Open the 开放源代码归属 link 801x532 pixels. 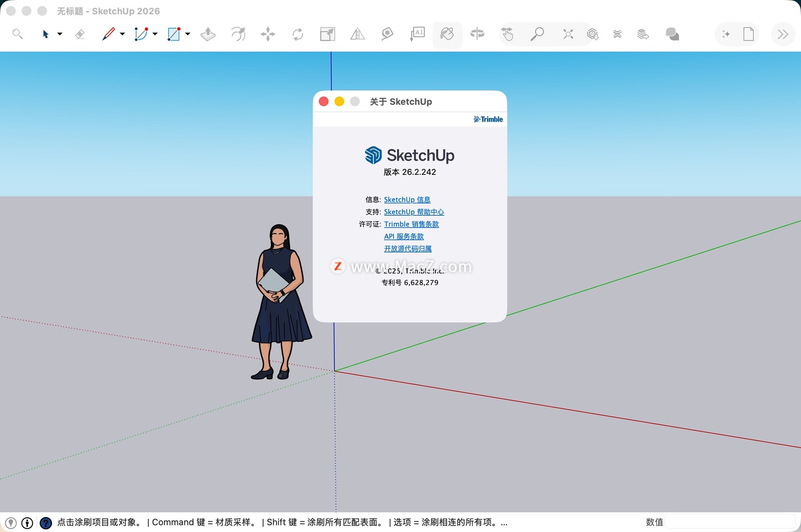point(408,249)
